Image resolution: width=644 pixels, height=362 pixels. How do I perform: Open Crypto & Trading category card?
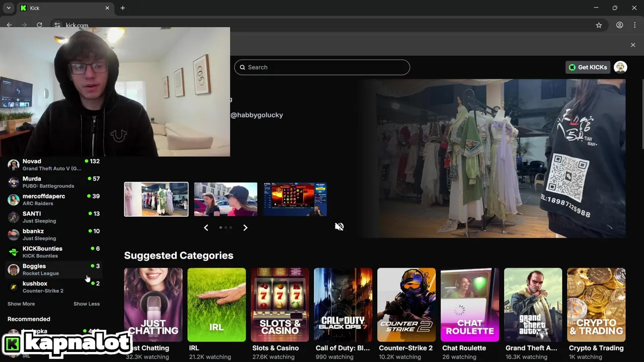click(x=596, y=305)
